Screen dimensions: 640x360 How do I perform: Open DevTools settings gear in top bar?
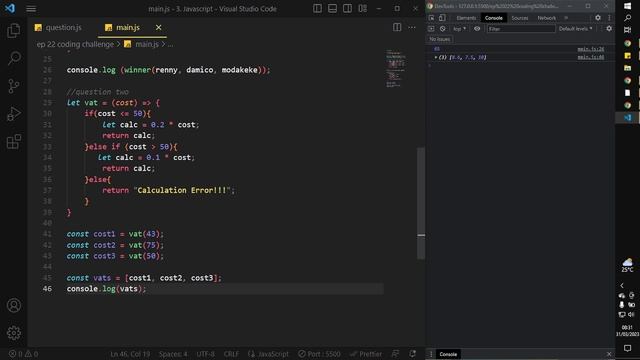[598, 18]
